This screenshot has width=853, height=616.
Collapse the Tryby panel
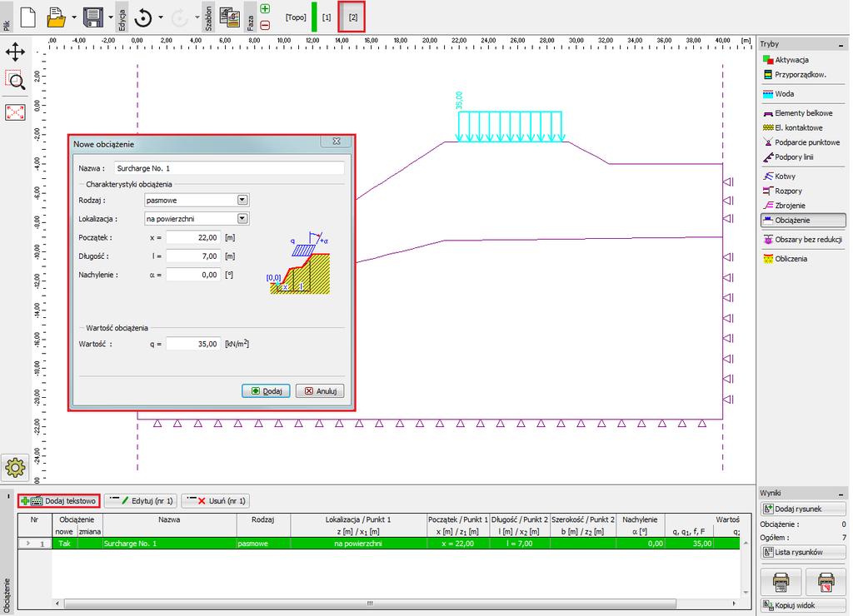pos(841,45)
